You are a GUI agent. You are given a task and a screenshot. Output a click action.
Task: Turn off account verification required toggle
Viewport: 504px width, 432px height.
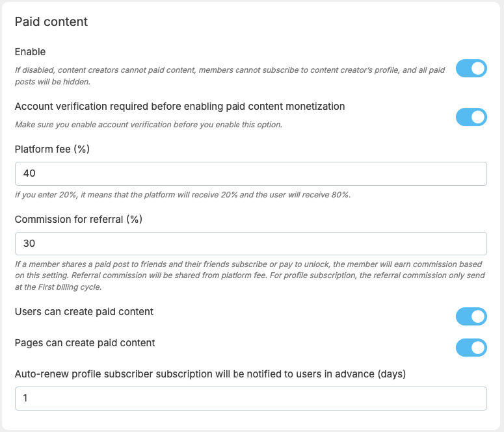tap(471, 117)
